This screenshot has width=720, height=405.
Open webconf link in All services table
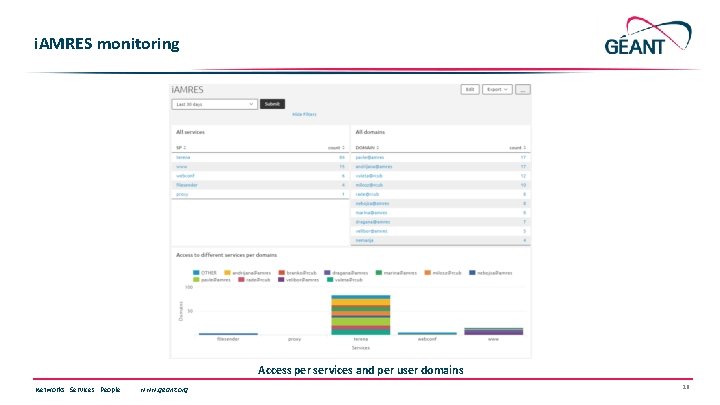185,176
